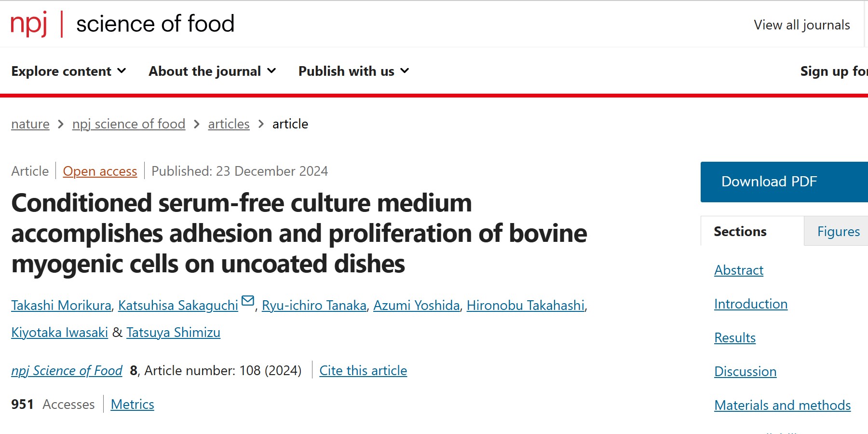Go to npj science of food breadcrumb

click(129, 124)
